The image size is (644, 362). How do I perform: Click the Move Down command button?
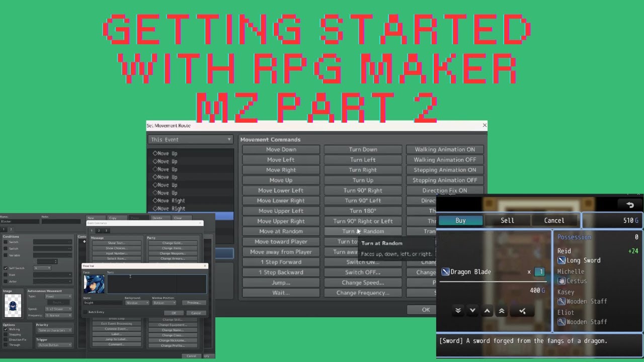click(281, 149)
